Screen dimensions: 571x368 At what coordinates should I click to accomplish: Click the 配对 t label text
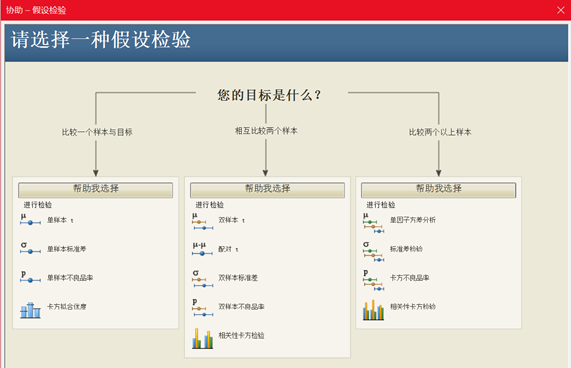(228, 249)
